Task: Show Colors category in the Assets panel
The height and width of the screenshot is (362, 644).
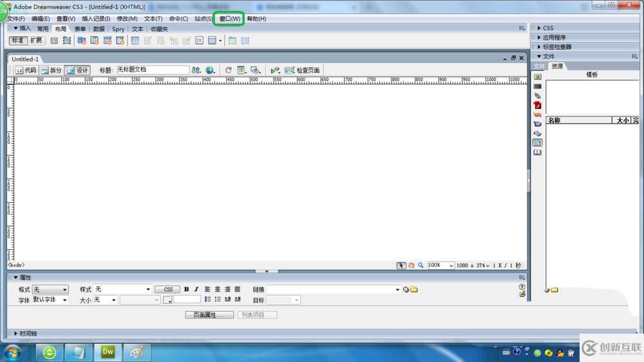Action: point(538,86)
